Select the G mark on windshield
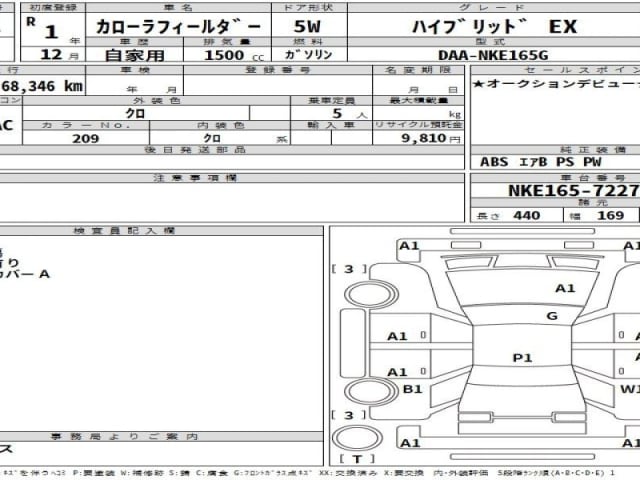 coord(552,316)
